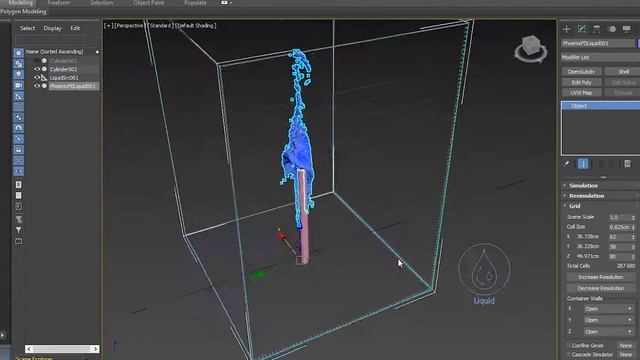The width and height of the screenshot is (640, 360).
Task: Toggle Display Containers filter icon
Action: 18,150
